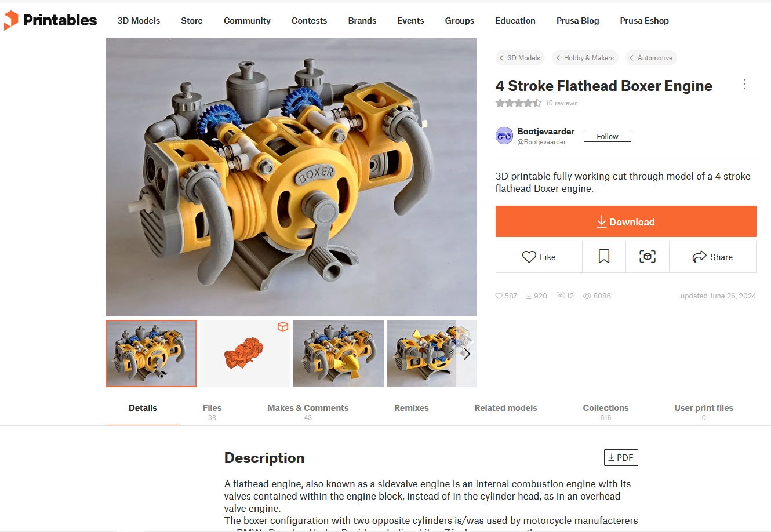Click the Printables logo icon

(11, 20)
